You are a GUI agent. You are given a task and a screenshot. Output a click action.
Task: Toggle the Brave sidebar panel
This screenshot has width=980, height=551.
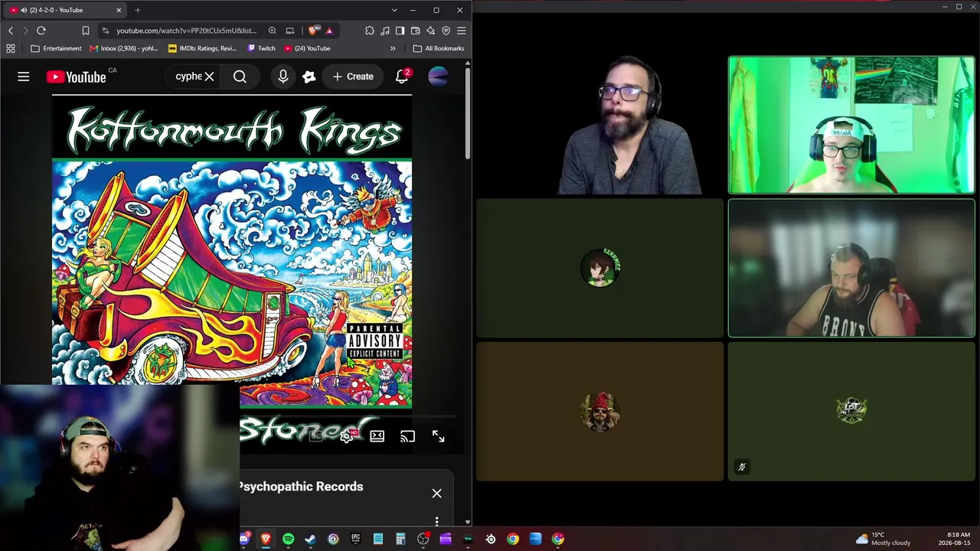click(x=400, y=31)
